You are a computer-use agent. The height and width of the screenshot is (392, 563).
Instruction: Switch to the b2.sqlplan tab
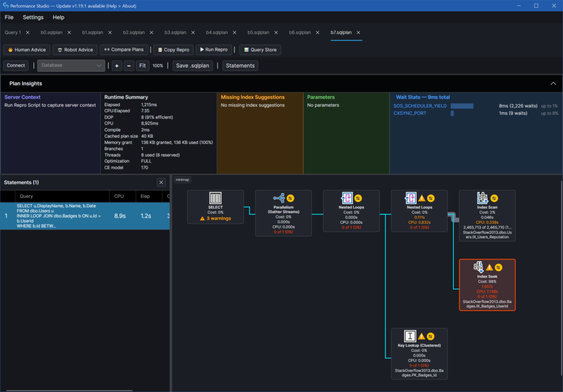(x=134, y=32)
